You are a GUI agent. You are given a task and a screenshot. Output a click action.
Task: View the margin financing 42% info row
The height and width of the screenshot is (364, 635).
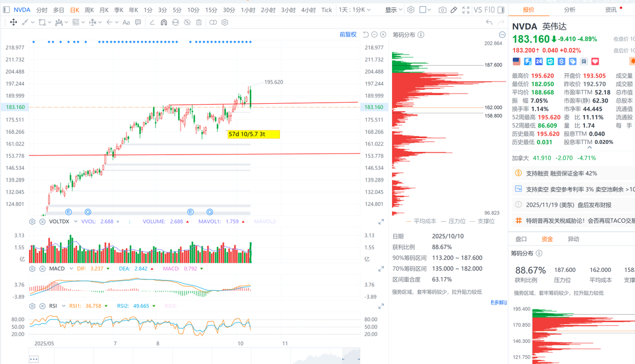click(561, 173)
